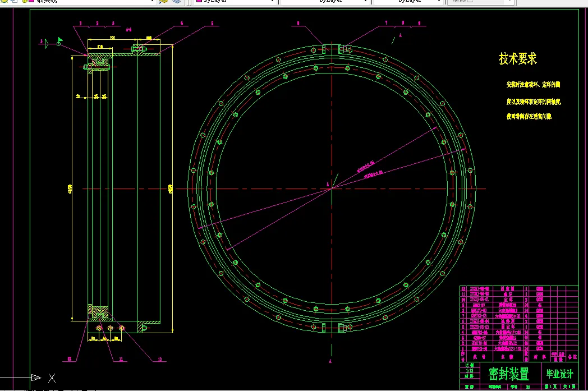Select the 名称 column header
This screenshot has height=391, width=588.
(507, 357)
